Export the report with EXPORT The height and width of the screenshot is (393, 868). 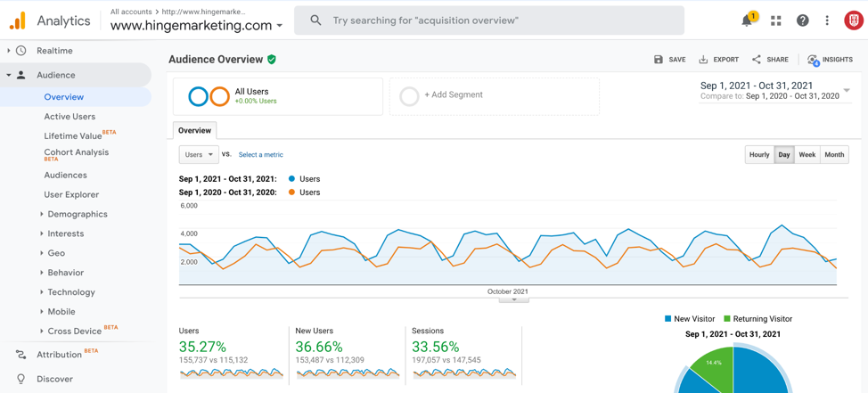pyautogui.click(x=719, y=59)
